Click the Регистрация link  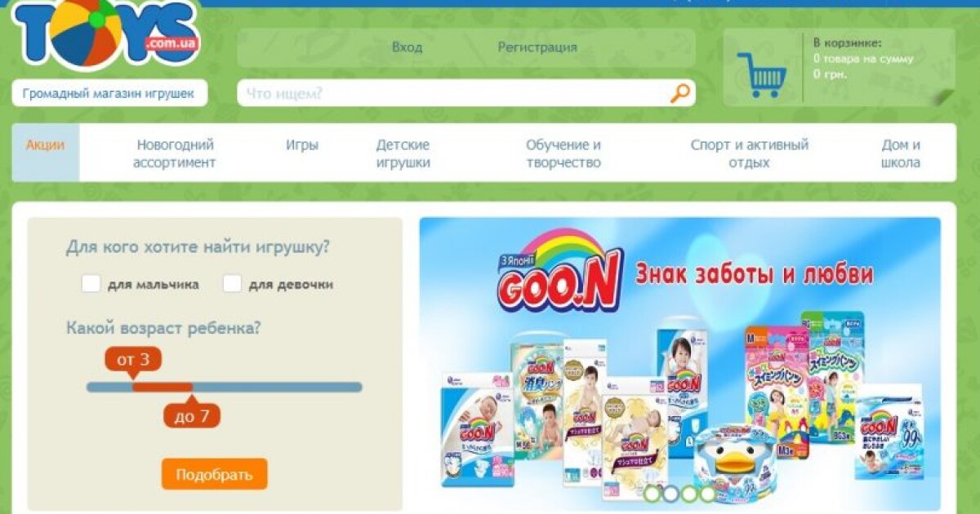[537, 47]
